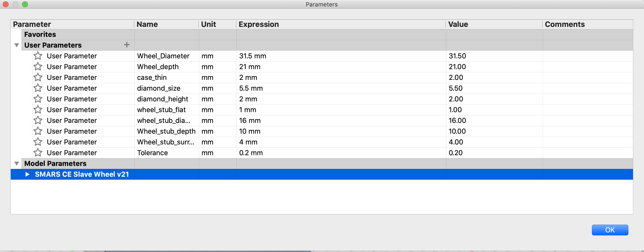
Task: Select the 16.00 value cell
Action: click(x=494, y=120)
